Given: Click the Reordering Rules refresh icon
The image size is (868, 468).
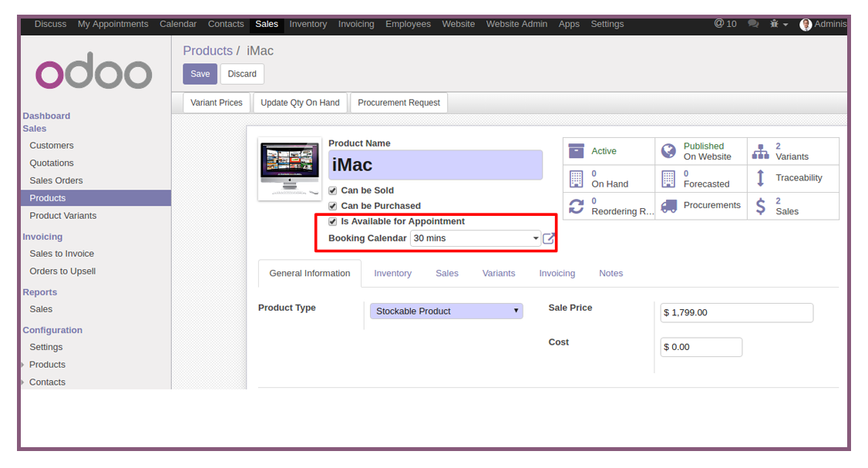Looking at the screenshot, I should point(577,206).
